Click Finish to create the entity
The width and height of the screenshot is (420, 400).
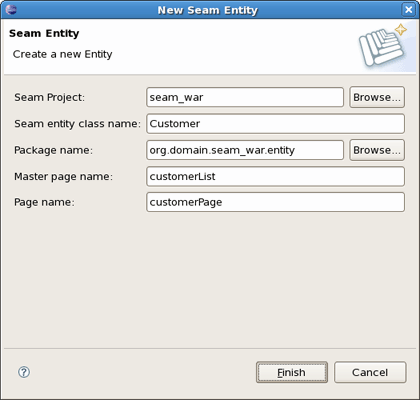point(292,372)
